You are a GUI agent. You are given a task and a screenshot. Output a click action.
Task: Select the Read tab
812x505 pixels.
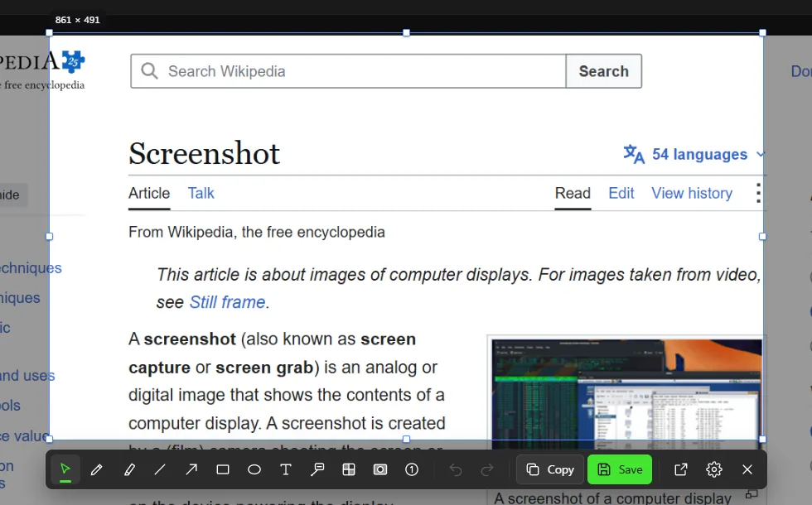[x=573, y=193]
